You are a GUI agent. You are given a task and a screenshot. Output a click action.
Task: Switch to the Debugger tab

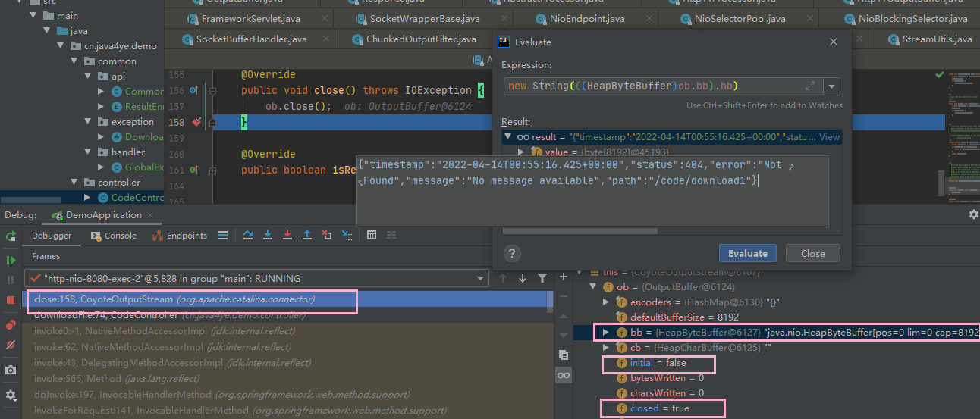coord(52,236)
